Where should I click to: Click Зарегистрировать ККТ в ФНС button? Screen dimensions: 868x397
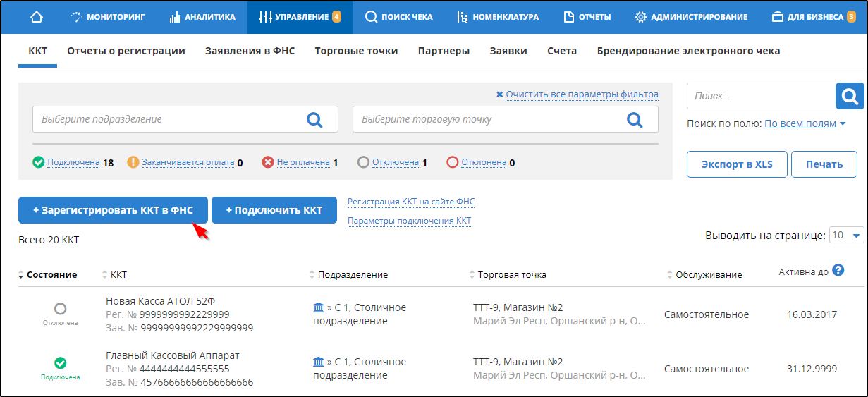[x=113, y=210]
